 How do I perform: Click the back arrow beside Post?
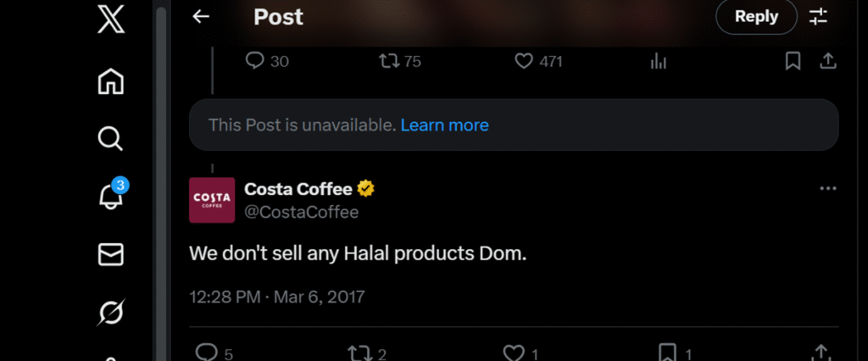pos(201,17)
